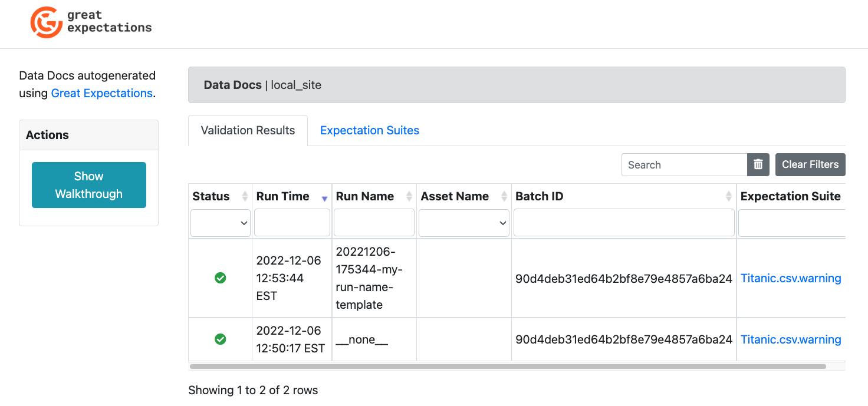The width and height of the screenshot is (868, 406).
Task: Sort by the Status column arrows
Action: [245, 197]
